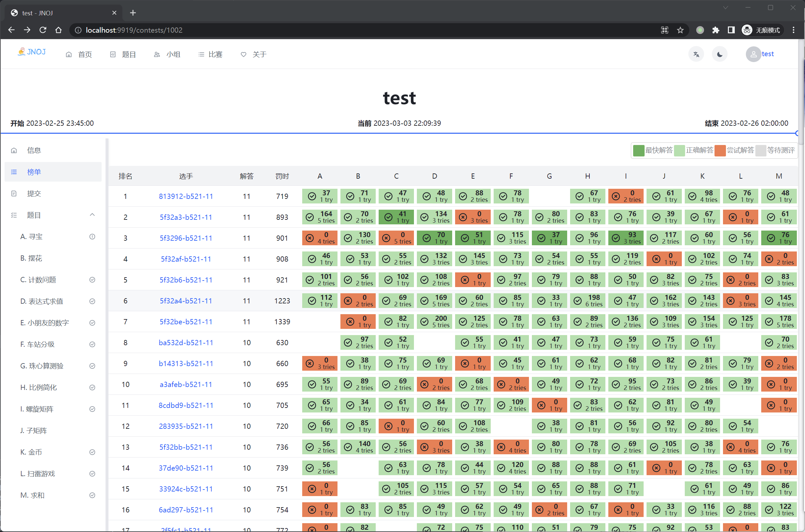Open problem J. 子矩阵
Image resolution: width=805 pixels, height=532 pixels.
pyautogui.click(x=53, y=430)
